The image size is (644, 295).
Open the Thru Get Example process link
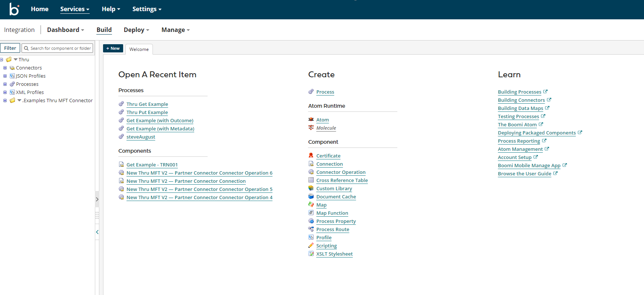[x=147, y=104]
